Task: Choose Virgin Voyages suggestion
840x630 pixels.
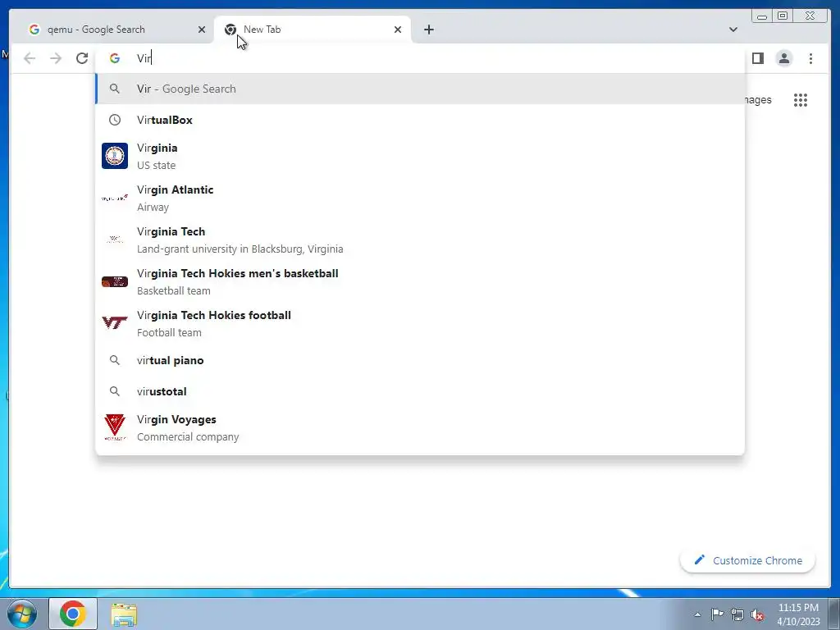Action: (421, 427)
